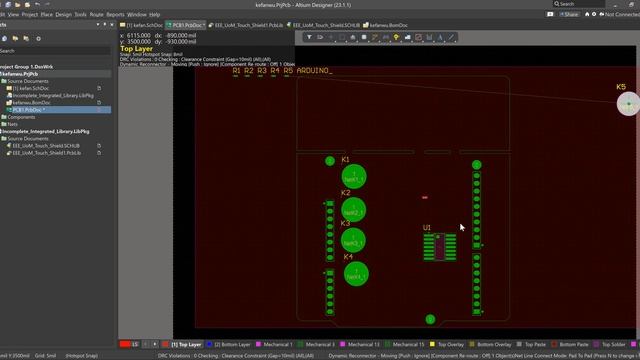Click Mechanical 1 magenta color swatch

(x=258, y=344)
